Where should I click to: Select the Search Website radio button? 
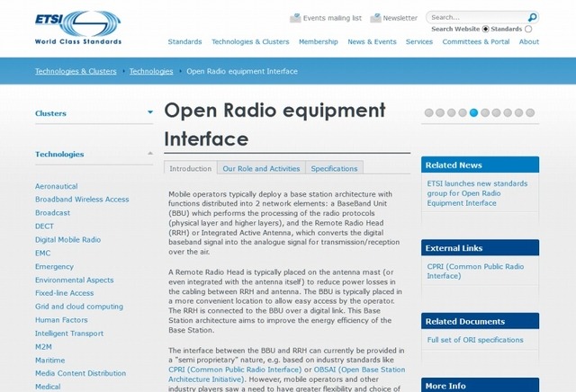pos(486,29)
